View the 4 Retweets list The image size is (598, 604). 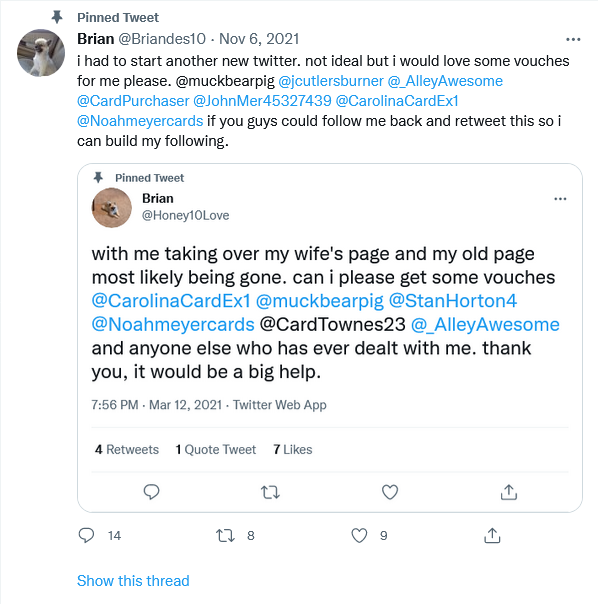pyautogui.click(x=127, y=450)
